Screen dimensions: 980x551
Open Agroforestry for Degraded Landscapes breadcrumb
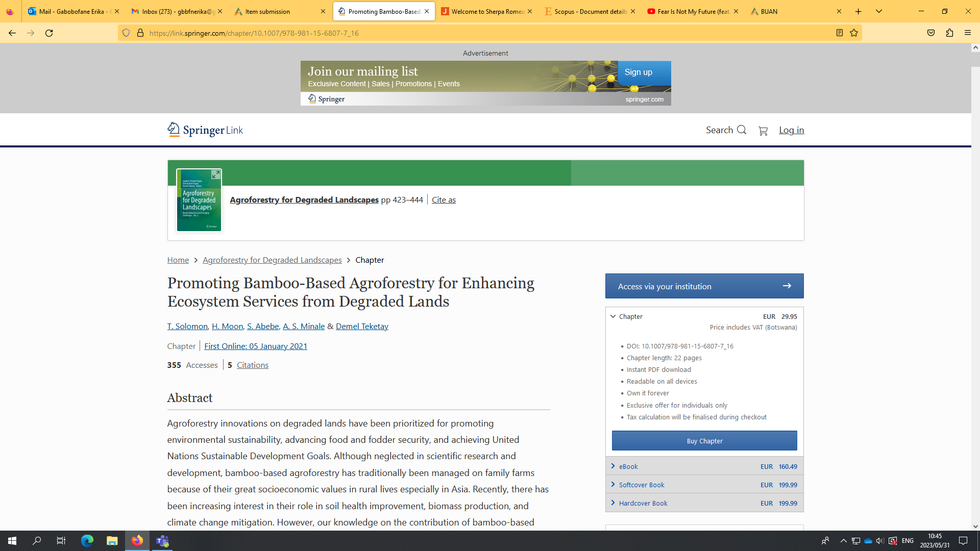(x=272, y=260)
